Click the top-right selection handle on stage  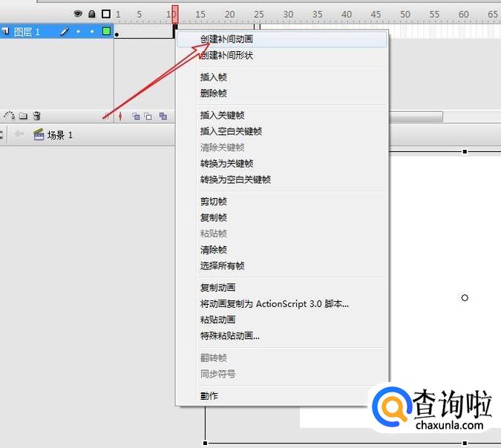pos(465,151)
